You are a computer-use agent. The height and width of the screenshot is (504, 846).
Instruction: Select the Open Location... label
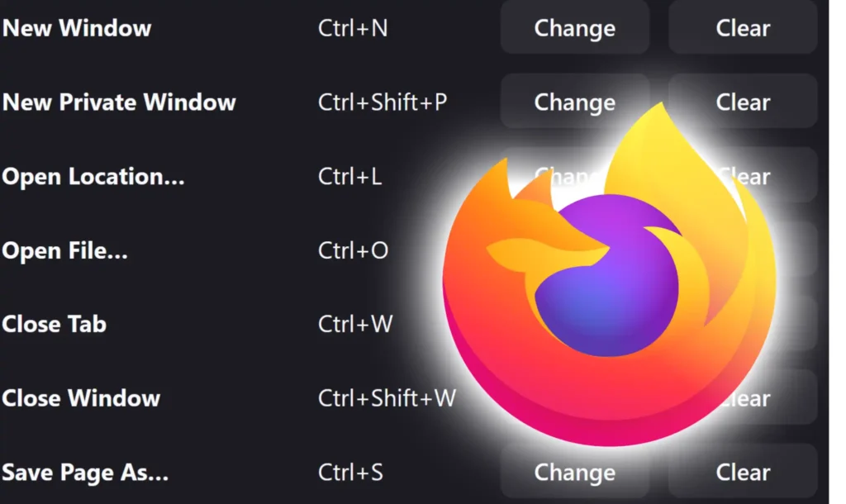point(93,177)
